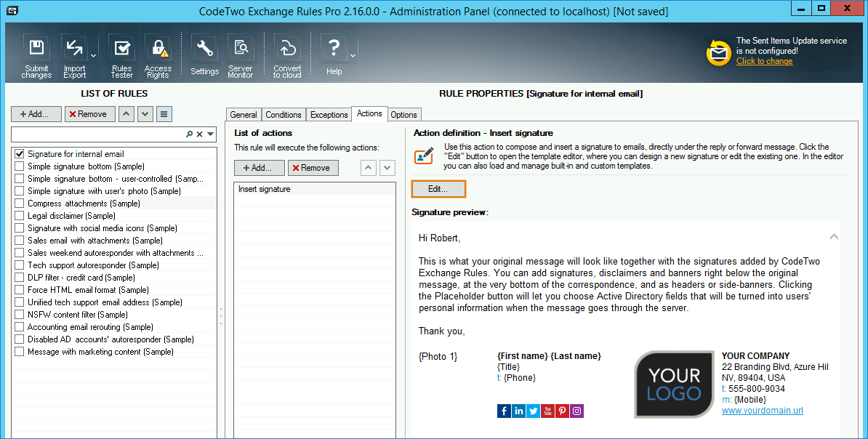The image size is (868, 439).
Task: Collapse the signature preview with the chevron
Action: tap(834, 237)
